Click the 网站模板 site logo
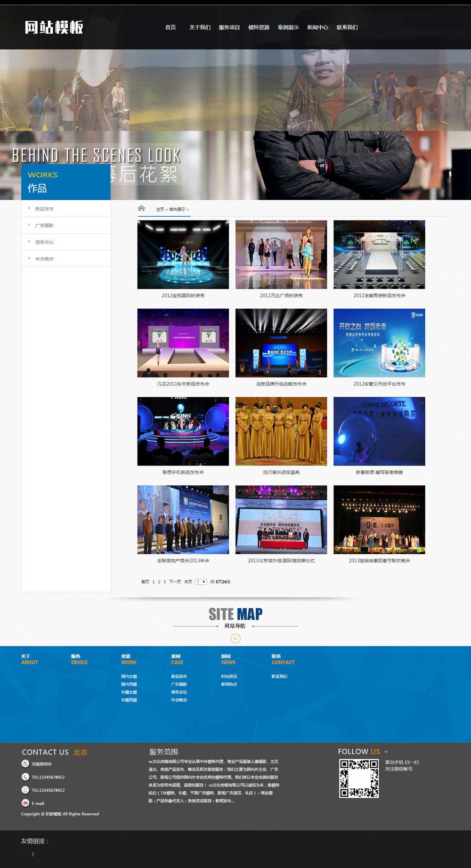The height and width of the screenshot is (868, 471). click(x=54, y=27)
